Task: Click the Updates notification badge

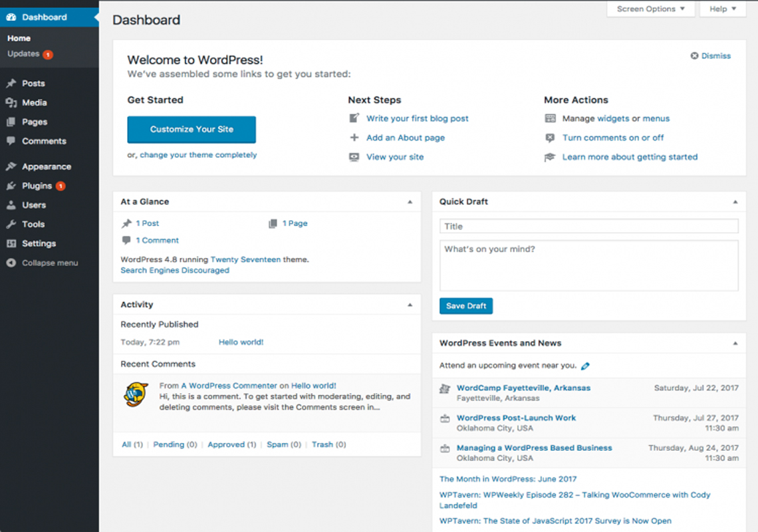Action: (x=48, y=54)
